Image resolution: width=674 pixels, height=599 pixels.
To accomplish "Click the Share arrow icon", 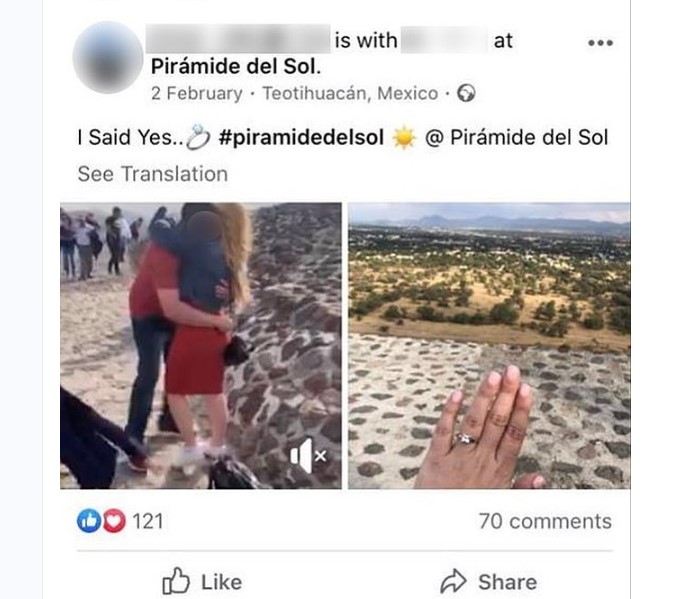I will 453,581.
